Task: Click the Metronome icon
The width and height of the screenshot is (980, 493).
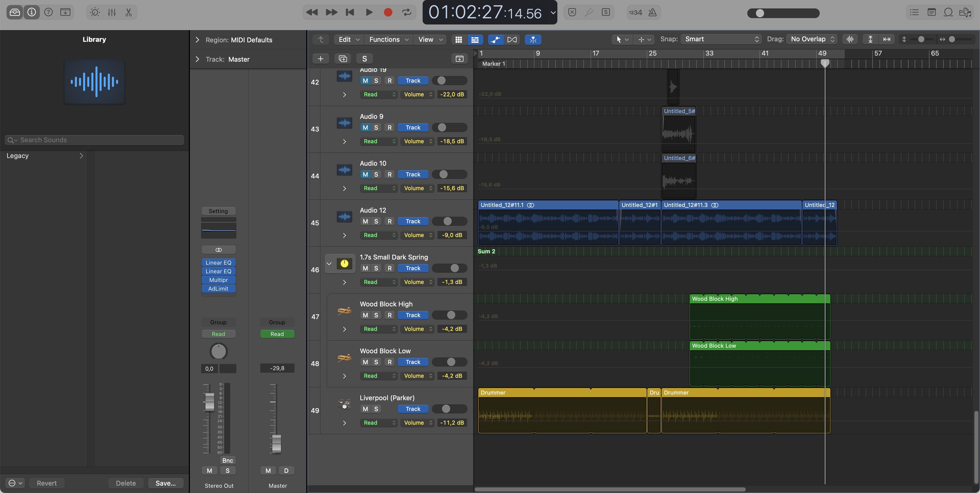Action: 653,12
